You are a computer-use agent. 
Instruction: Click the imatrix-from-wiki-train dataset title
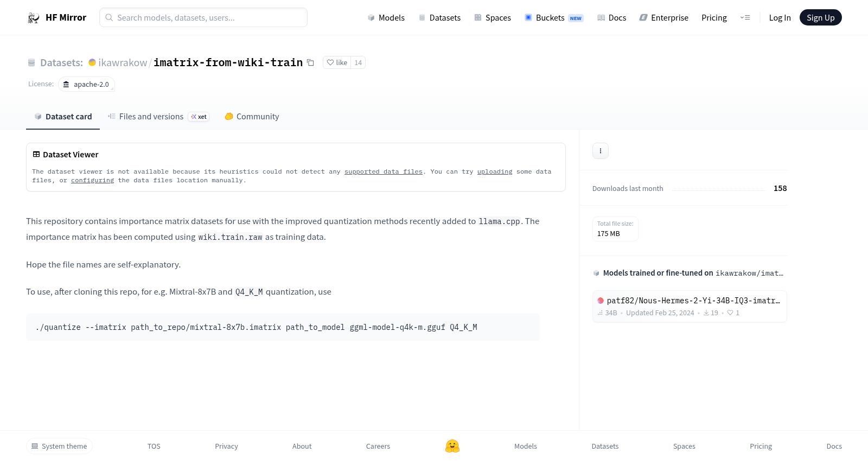(x=228, y=62)
